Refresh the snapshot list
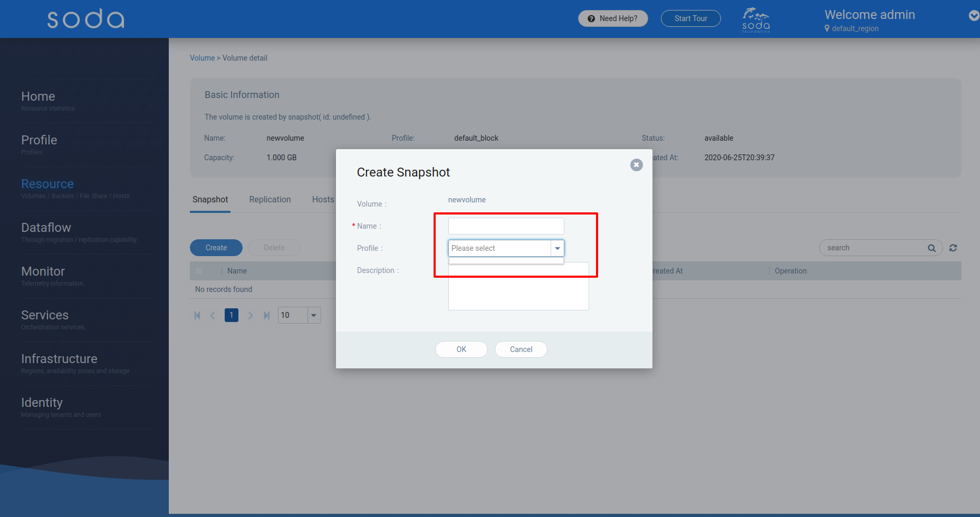This screenshot has height=517, width=980. 953,248
